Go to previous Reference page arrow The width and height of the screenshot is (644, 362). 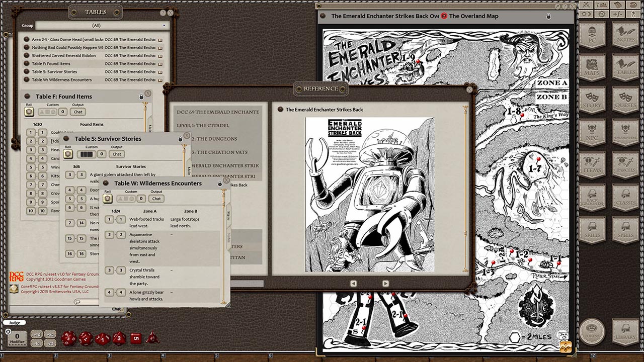(353, 284)
